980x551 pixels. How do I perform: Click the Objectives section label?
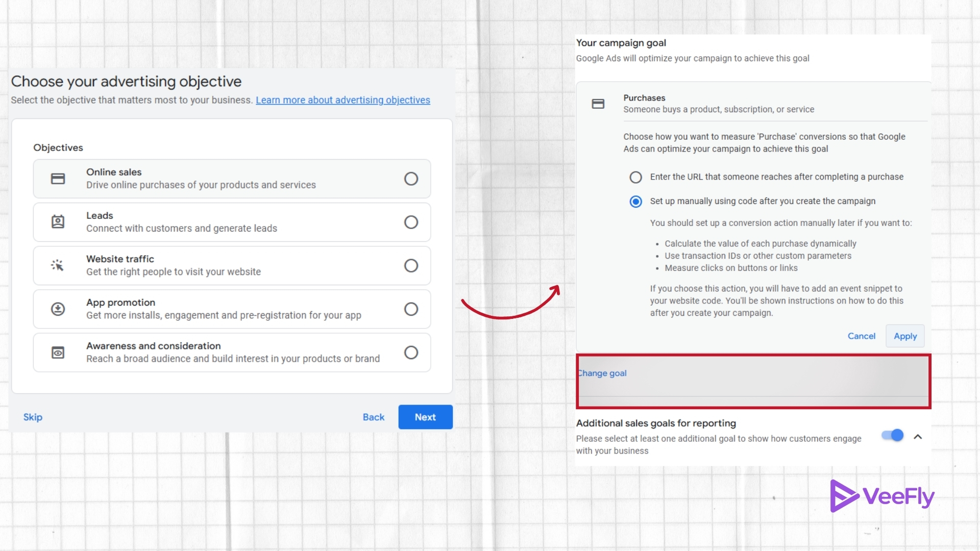pos(58,147)
